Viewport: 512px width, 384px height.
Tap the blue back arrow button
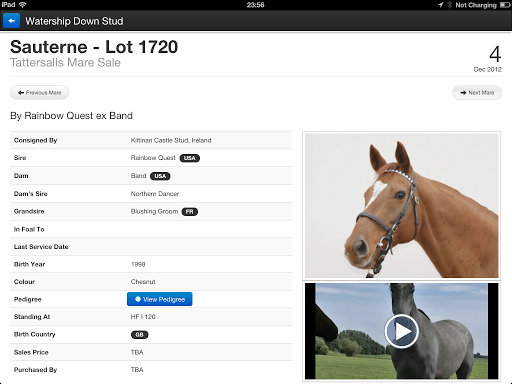tap(11, 21)
